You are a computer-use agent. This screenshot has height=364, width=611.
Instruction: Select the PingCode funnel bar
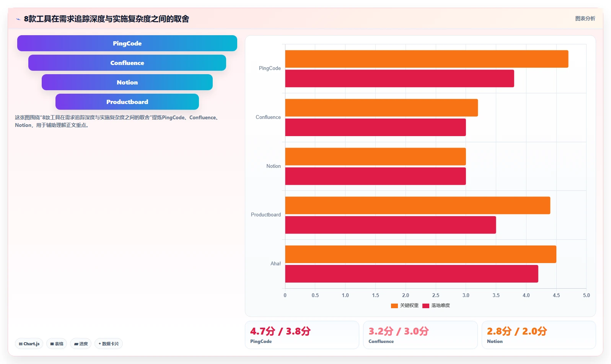pyautogui.click(x=127, y=43)
